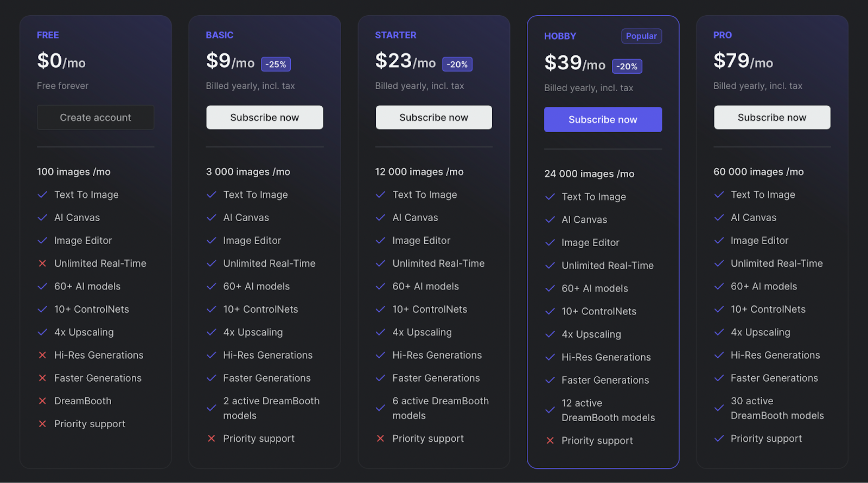
Task: Click 'Billed yearly, incl. tax' under Starter price
Action: point(420,86)
